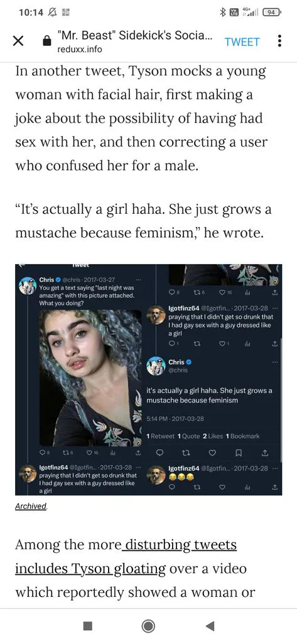The width and height of the screenshot is (297, 644).
Task: Tap the Android back triangle button
Action: pyautogui.click(x=210, y=626)
